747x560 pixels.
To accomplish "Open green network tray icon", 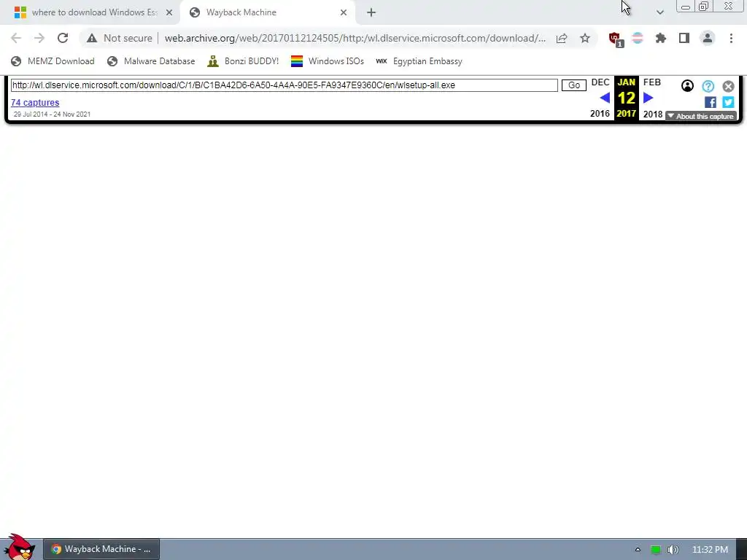I will (656, 550).
